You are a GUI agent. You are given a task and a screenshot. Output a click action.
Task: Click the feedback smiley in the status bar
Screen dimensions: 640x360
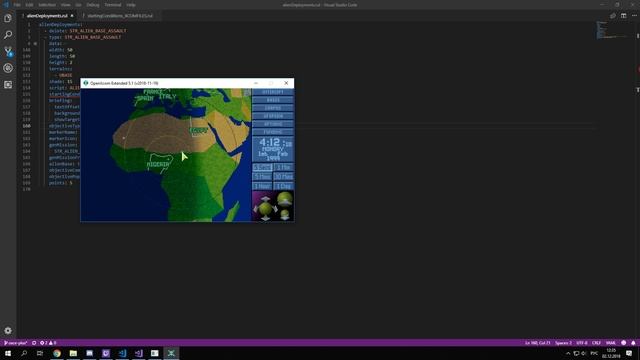point(623,343)
